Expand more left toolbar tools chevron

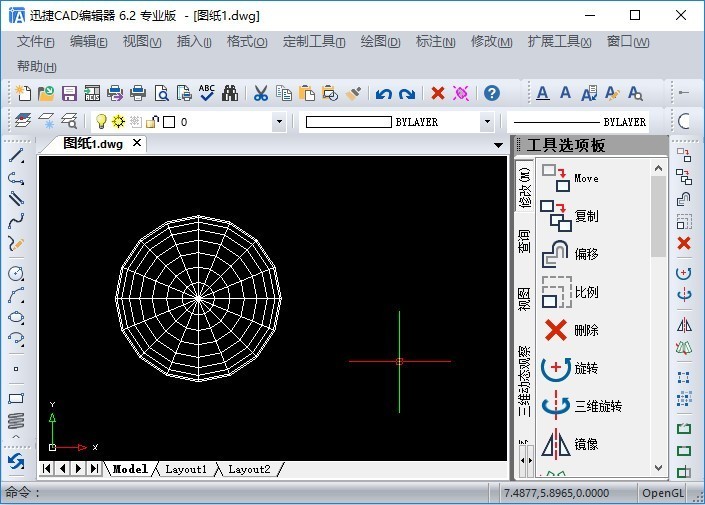point(16,436)
